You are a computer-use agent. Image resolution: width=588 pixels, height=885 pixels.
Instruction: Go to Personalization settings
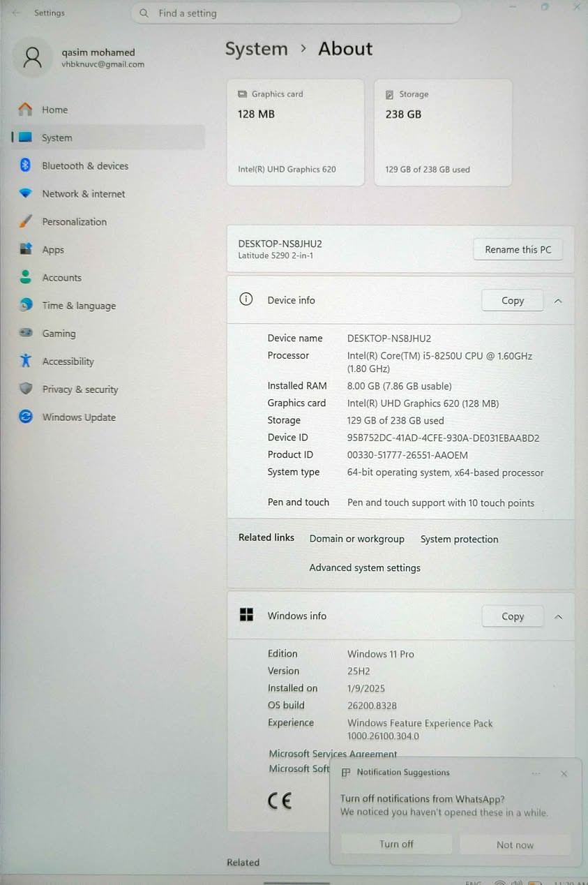(x=107, y=221)
